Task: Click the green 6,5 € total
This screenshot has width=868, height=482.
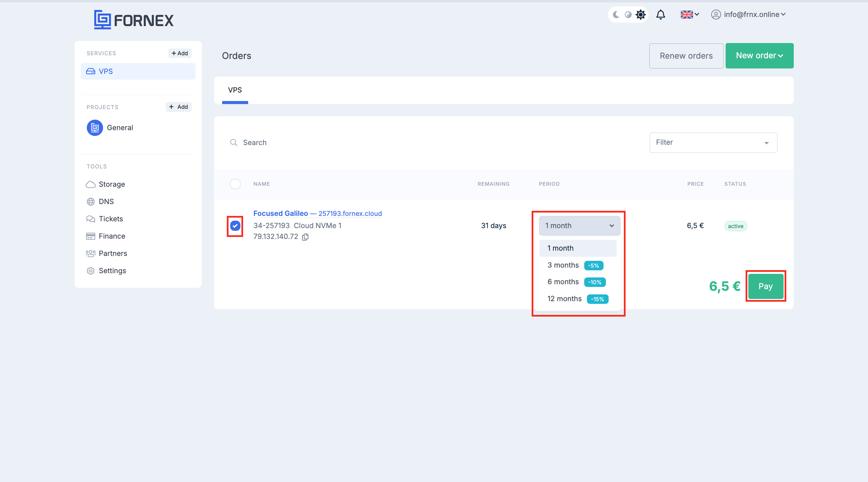Action: (725, 286)
